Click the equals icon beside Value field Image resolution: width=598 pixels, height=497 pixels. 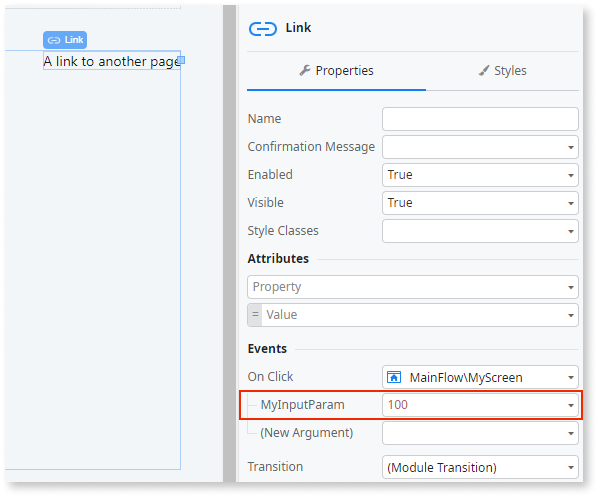point(255,315)
